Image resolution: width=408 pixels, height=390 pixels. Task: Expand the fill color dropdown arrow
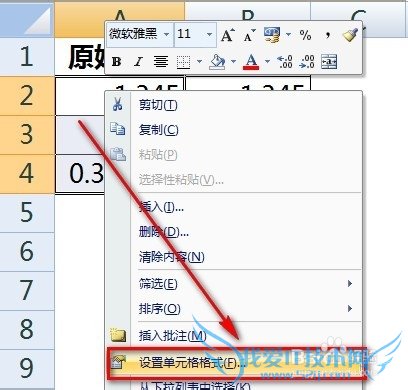tap(233, 62)
